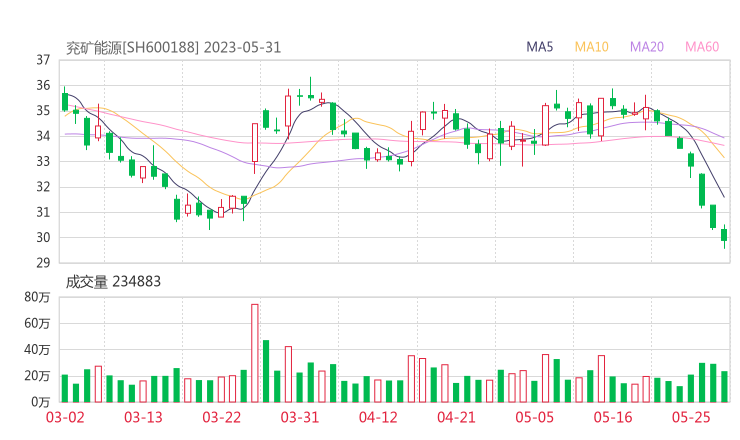Click the MA5 legend label
The height and width of the screenshot is (440, 740).
coord(539,47)
